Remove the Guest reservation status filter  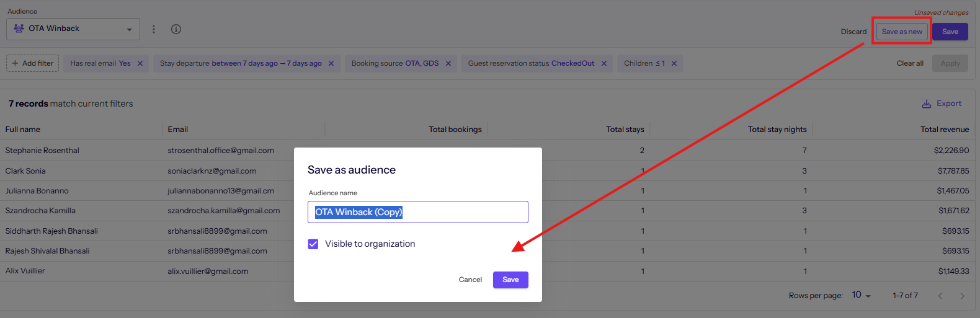pyautogui.click(x=604, y=63)
